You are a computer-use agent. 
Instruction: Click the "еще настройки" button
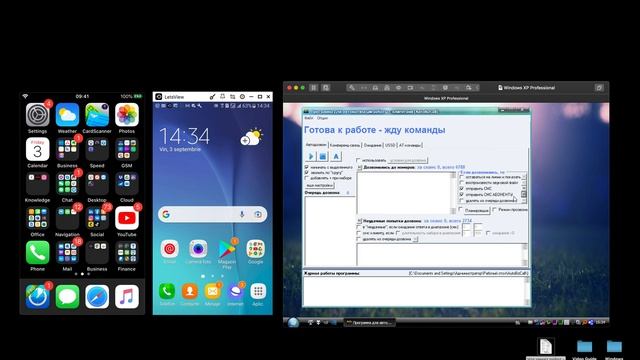(320, 185)
